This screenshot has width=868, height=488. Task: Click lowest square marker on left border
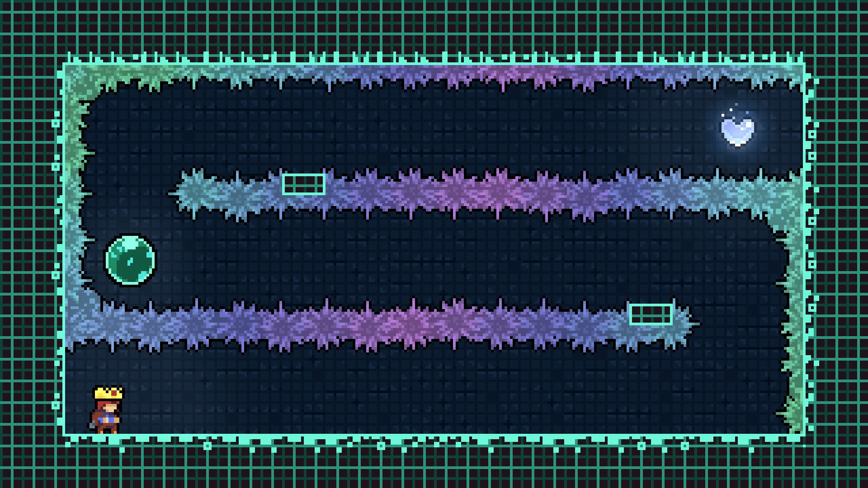(x=56, y=405)
